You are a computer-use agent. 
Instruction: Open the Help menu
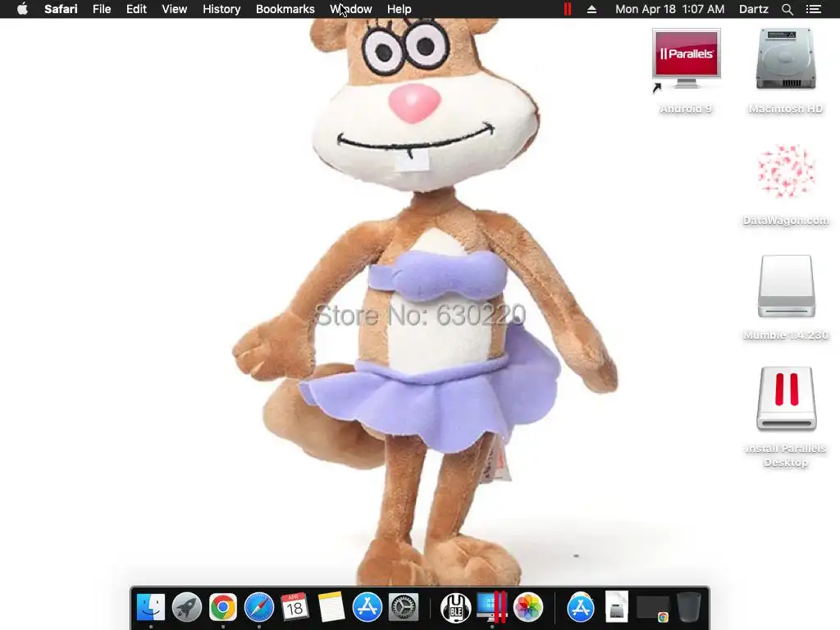399,9
